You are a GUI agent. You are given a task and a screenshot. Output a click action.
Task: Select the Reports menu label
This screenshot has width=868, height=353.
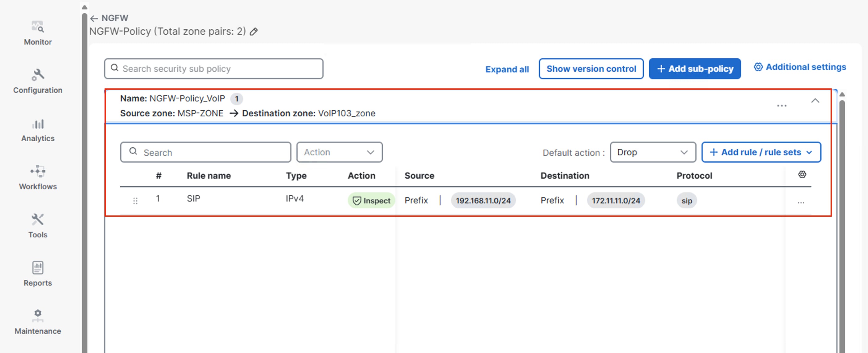38,283
